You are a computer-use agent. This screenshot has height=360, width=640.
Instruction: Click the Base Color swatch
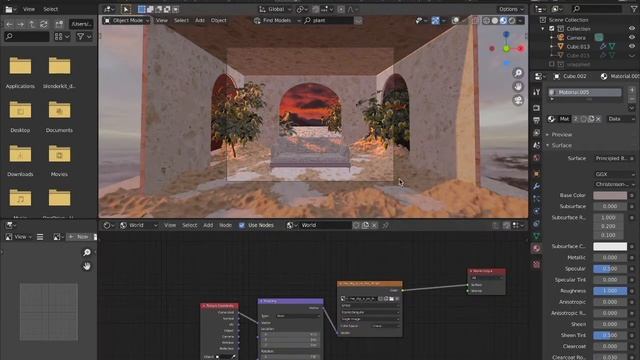pyautogui.click(x=610, y=196)
